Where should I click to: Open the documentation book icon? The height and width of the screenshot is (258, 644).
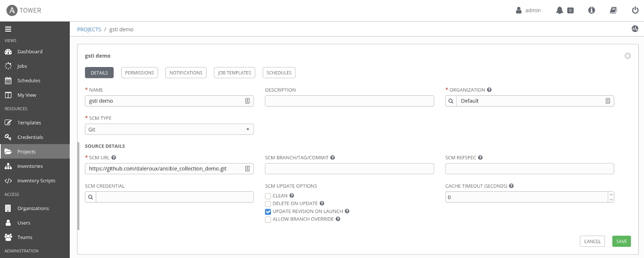click(613, 10)
